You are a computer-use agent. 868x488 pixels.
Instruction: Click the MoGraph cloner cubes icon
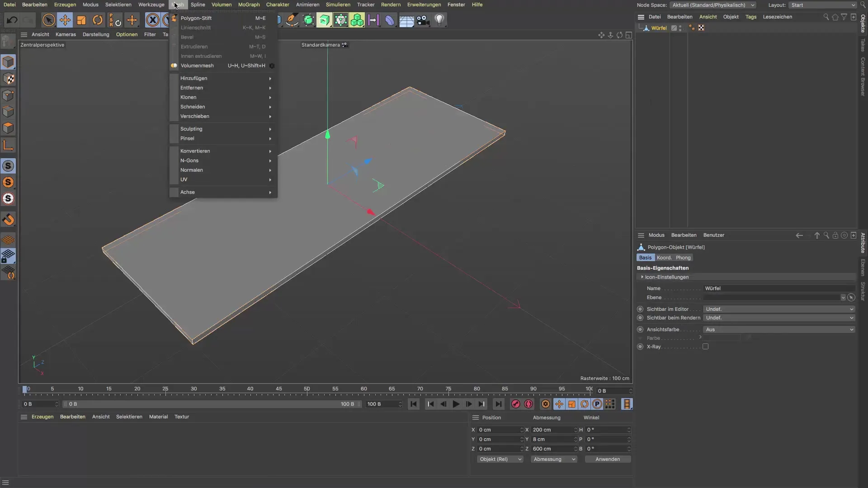[x=357, y=20]
